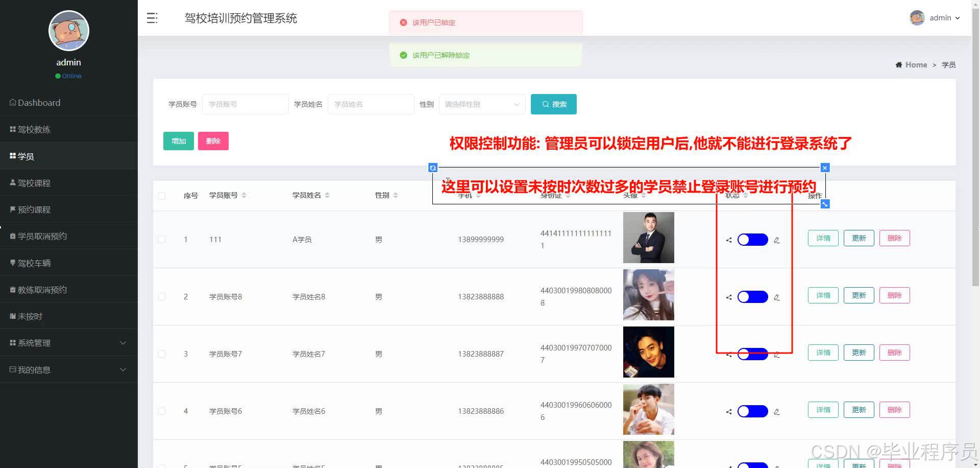Click 删除 for 学员姓名6 row
Image resolution: width=980 pixels, height=468 pixels.
coord(895,410)
